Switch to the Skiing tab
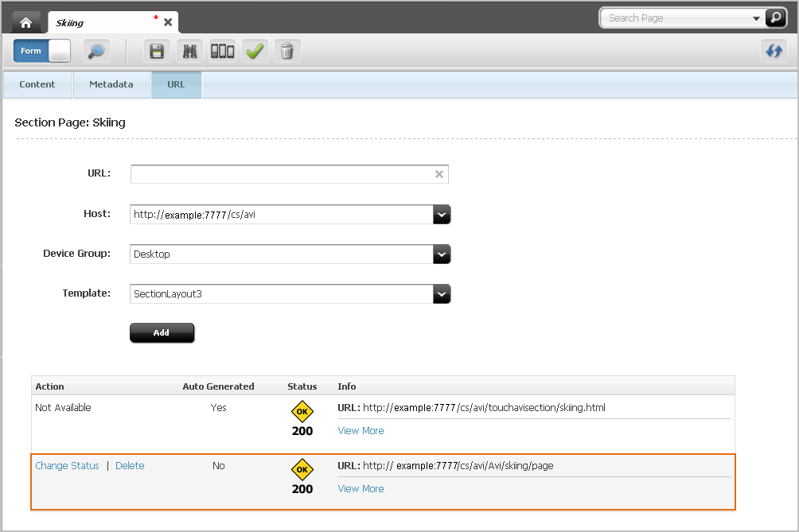This screenshot has height=532, width=799. point(113,22)
